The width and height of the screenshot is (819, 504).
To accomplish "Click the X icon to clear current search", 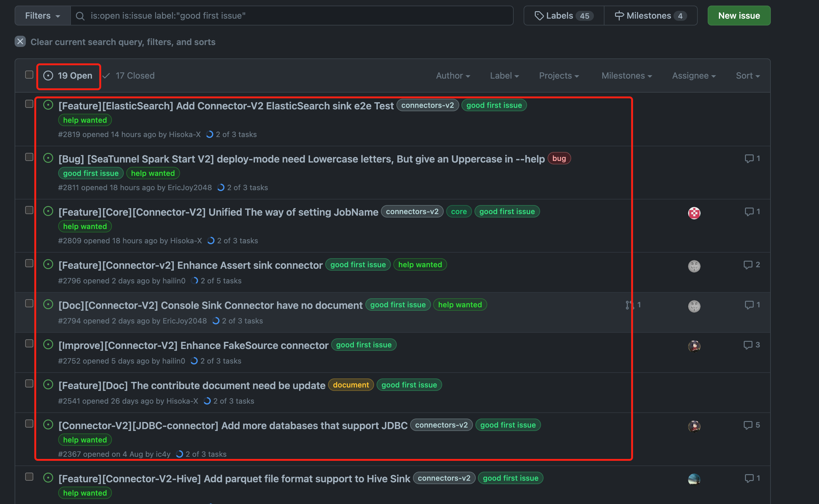I will coord(20,41).
